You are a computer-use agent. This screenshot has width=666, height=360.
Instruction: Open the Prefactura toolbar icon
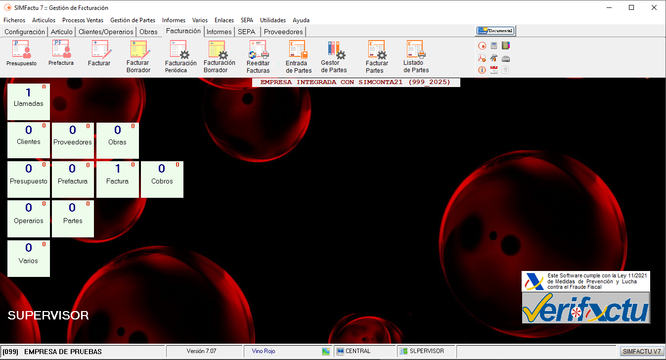tap(61, 53)
